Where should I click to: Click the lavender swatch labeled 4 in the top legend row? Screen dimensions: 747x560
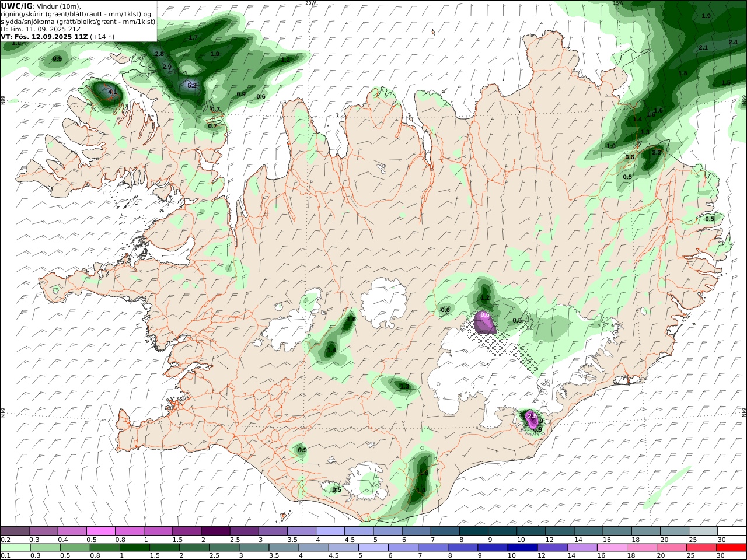tap(330, 531)
